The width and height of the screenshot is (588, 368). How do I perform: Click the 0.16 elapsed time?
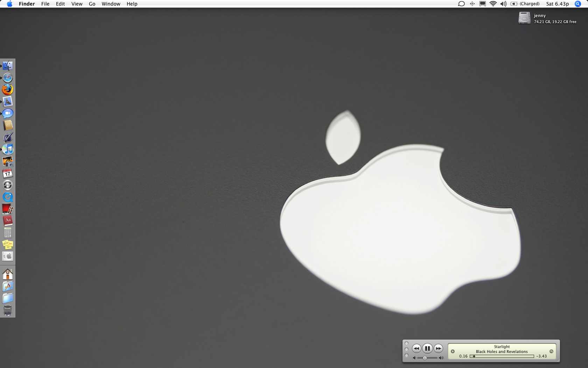point(463,356)
